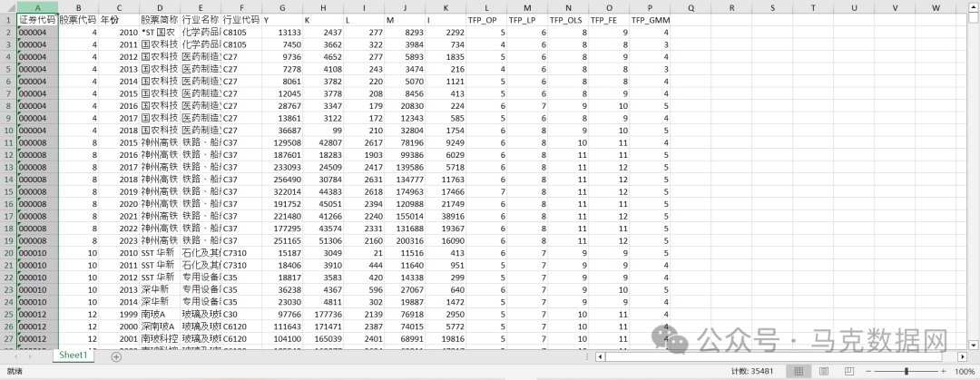Click the 100% zoom level indicator

(965, 371)
